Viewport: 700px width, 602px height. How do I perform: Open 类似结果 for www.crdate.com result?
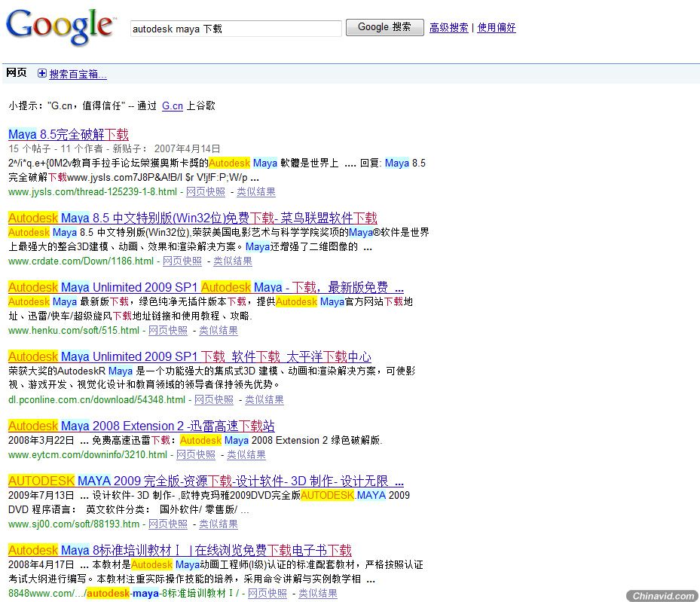point(233,261)
